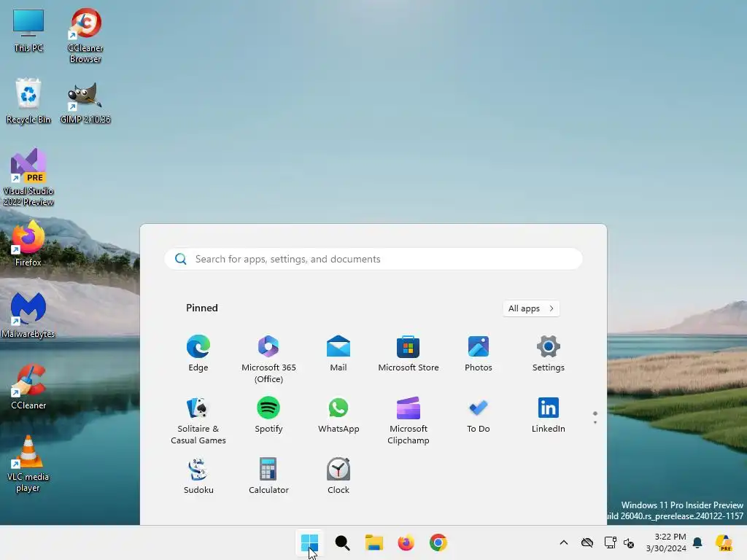
Task: Open Firefox from the taskbar
Action: pyautogui.click(x=406, y=542)
